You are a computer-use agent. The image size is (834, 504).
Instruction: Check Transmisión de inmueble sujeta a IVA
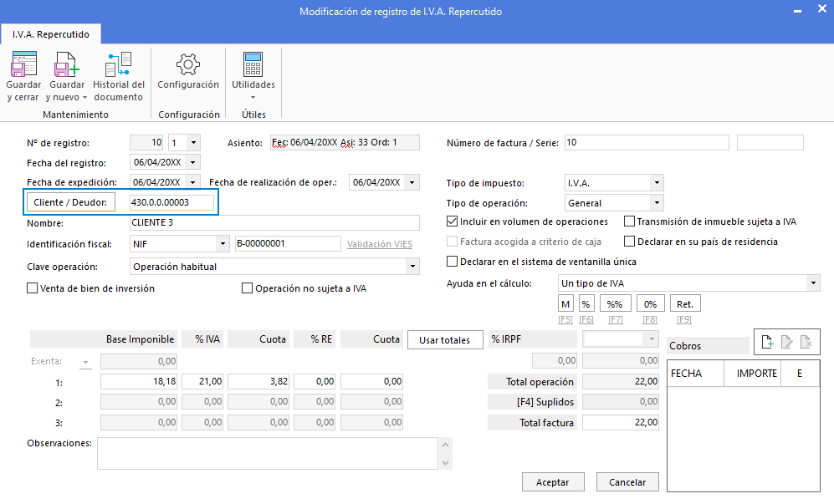pos(629,221)
